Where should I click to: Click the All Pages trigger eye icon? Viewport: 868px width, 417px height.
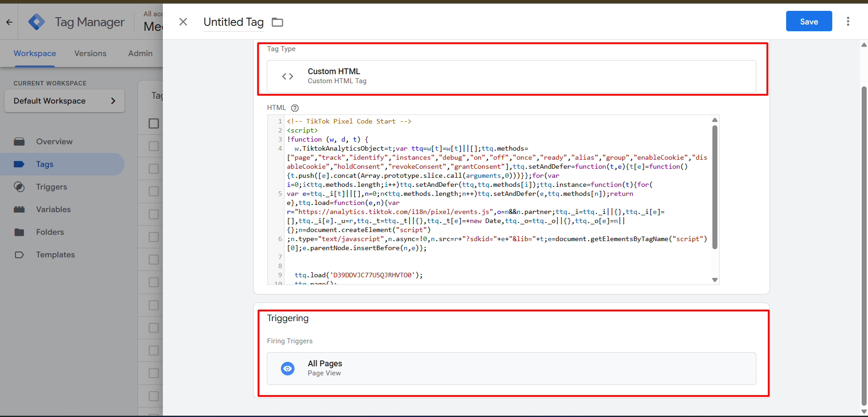click(x=288, y=369)
